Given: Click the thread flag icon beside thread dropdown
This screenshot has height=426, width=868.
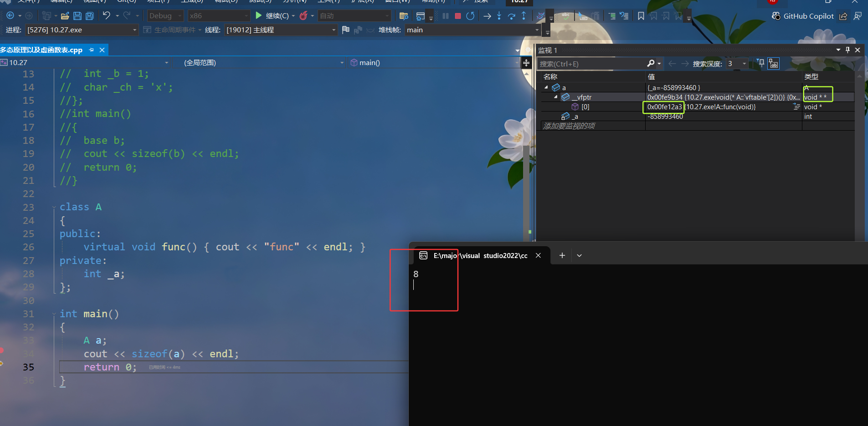Looking at the screenshot, I should pos(346,30).
